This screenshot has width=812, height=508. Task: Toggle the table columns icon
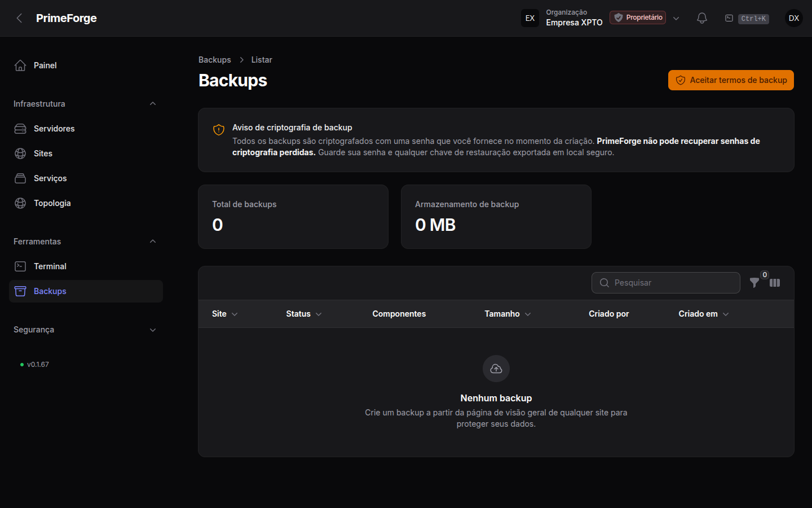click(775, 283)
